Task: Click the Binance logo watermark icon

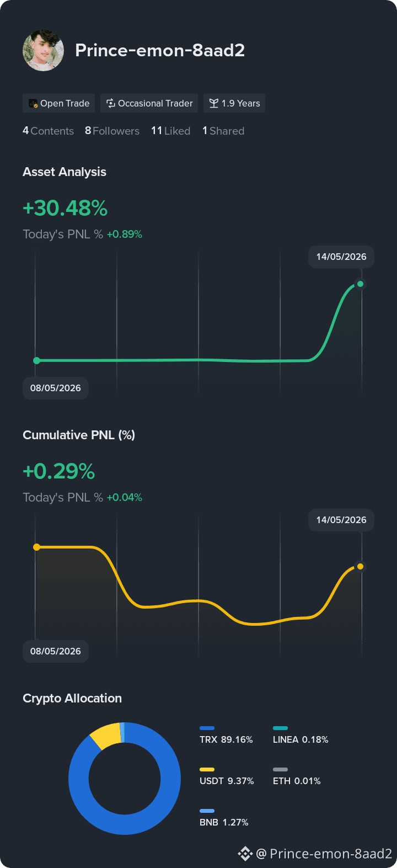Action: tap(245, 854)
